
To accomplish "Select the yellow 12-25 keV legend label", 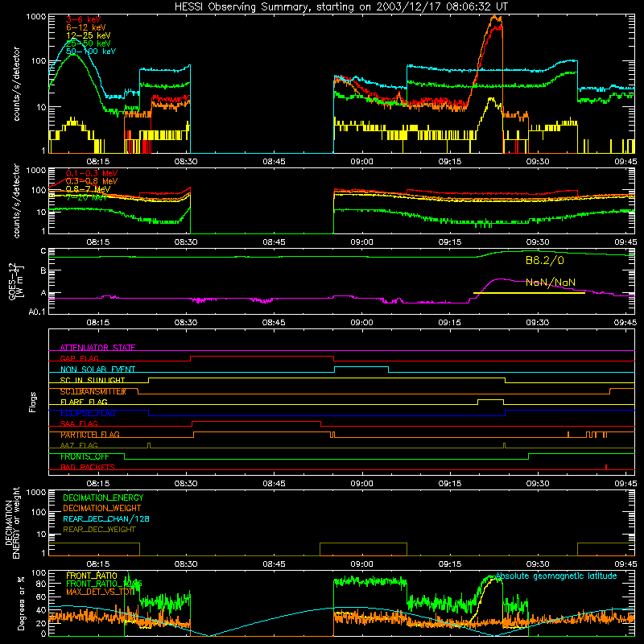I will [89, 35].
